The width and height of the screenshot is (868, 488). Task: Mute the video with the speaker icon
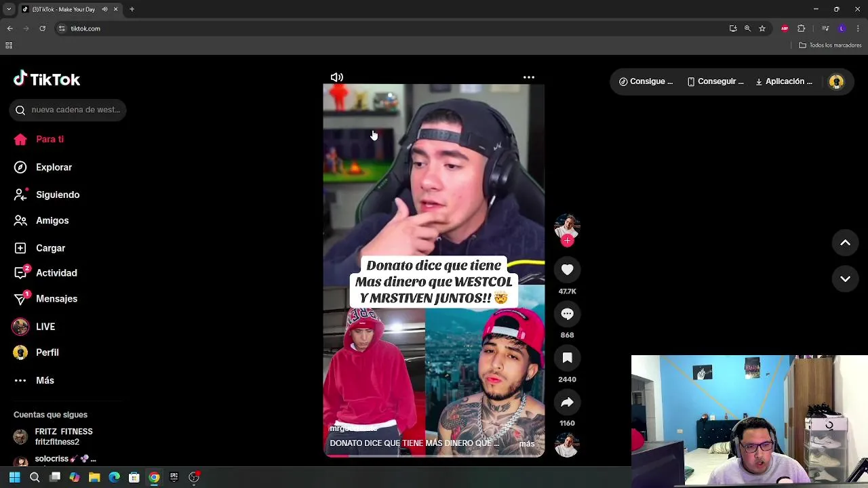point(337,77)
